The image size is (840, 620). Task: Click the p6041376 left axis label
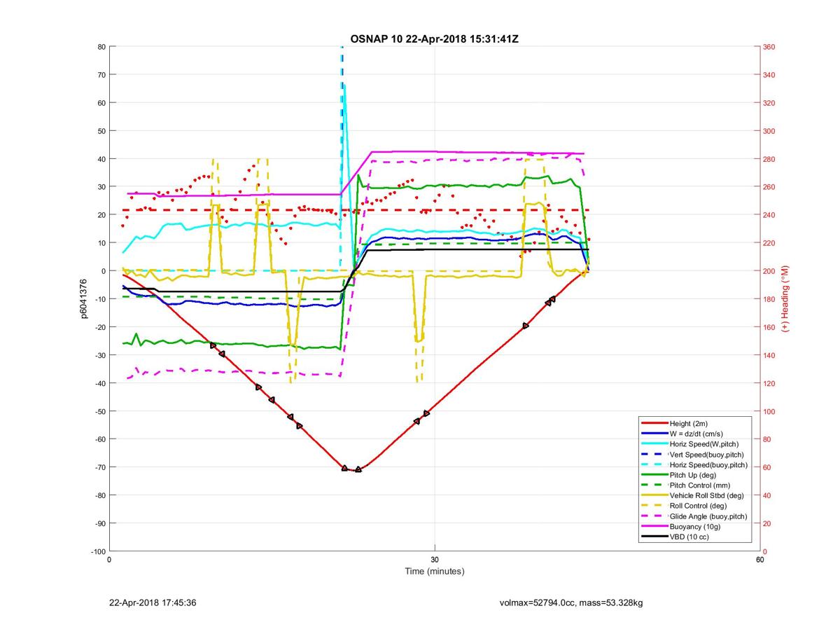click(83, 298)
